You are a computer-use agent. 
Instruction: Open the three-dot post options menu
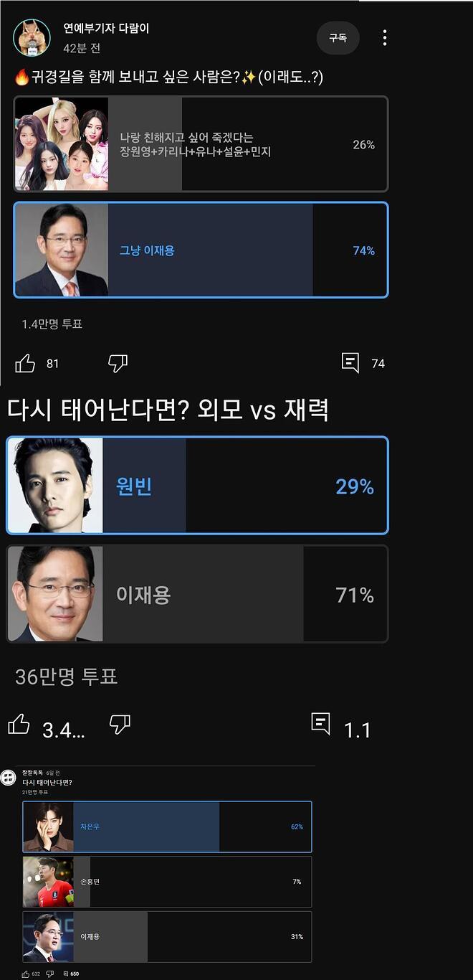pos(385,38)
